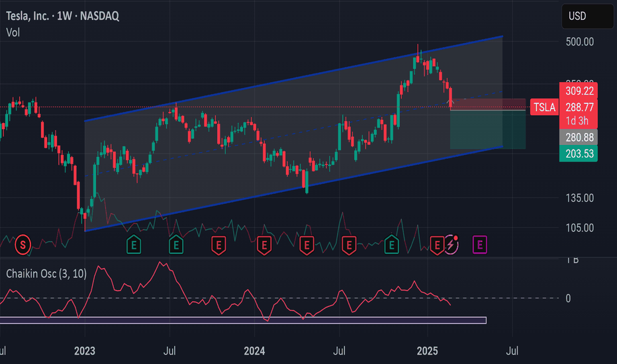Click the 500.00 price axis label
Viewport: 617px width, 364px height.
(x=580, y=42)
